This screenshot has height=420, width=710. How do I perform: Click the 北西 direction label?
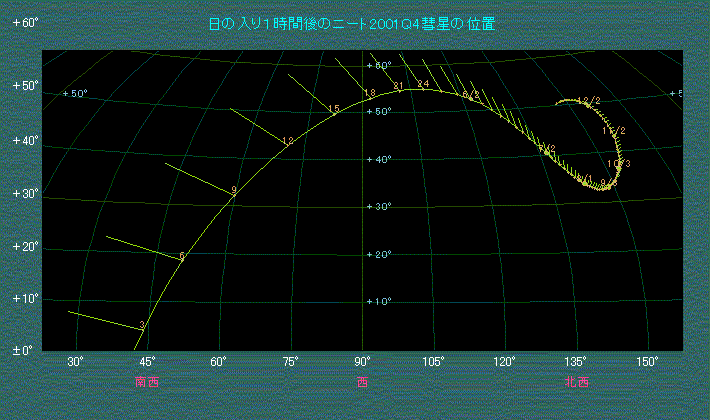coord(576,382)
